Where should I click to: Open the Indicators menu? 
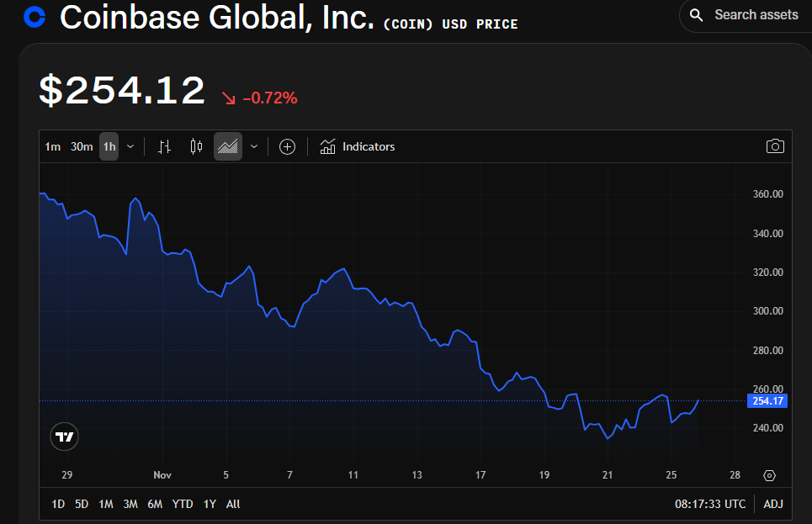pyautogui.click(x=358, y=147)
